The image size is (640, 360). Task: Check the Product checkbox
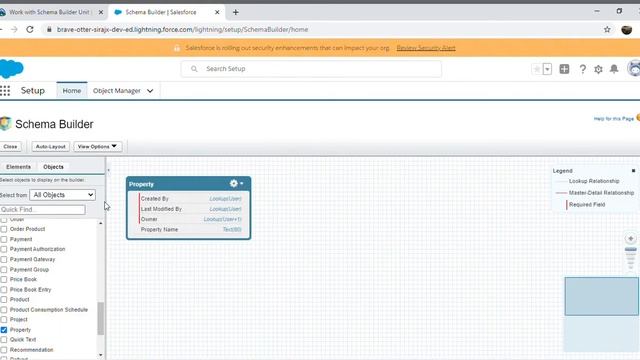tap(4, 299)
